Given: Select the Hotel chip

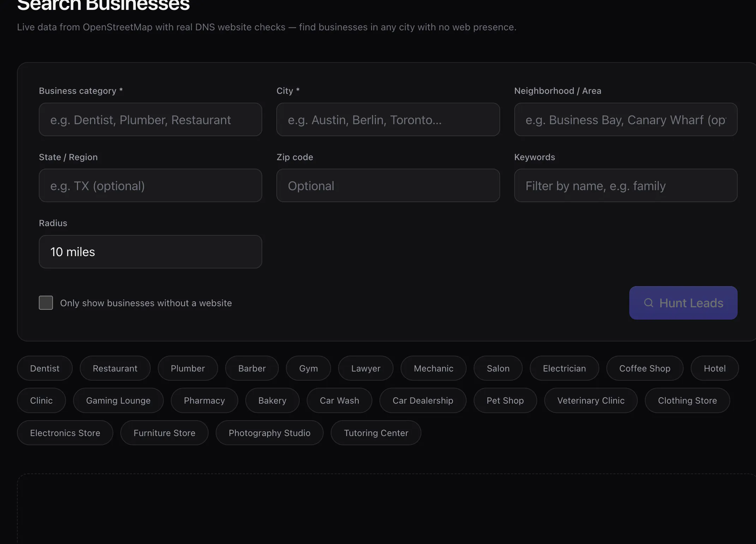Looking at the screenshot, I should tap(715, 368).
